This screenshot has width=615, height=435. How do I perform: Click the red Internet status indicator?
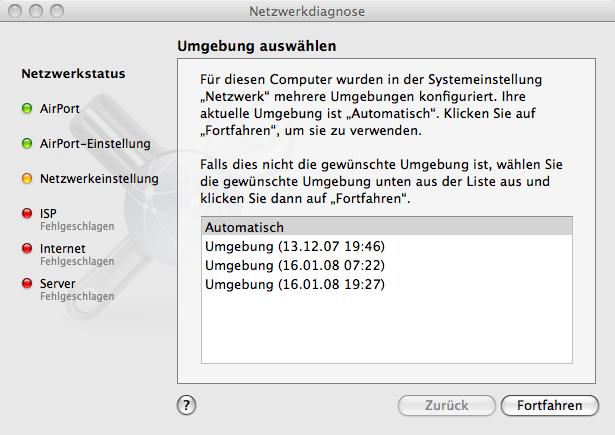(27, 248)
